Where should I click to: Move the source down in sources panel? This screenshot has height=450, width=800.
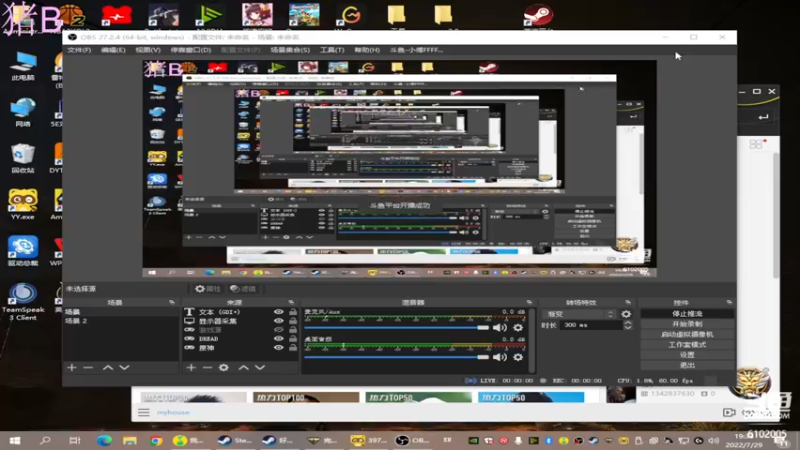pos(260,367)
